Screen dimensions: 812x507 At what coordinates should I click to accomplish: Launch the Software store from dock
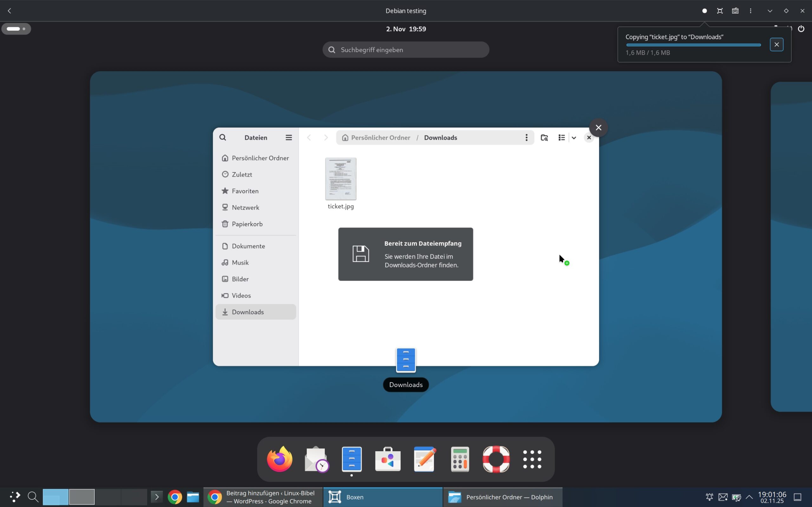coord(388,459)
